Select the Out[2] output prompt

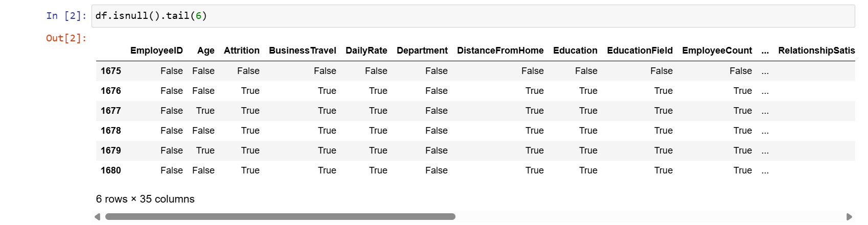pyautogui.click(x=66, y=38)
